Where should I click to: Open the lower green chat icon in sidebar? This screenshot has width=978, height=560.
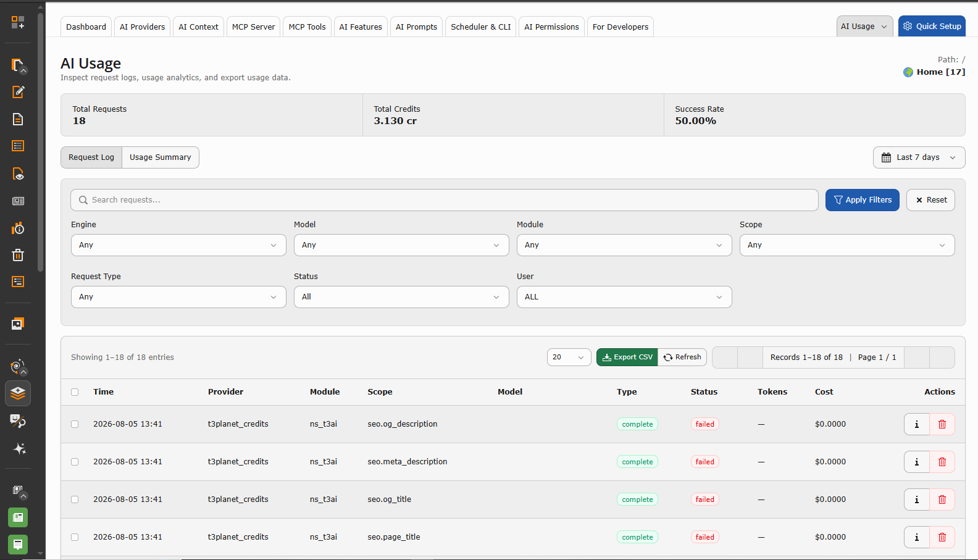pos(18,545)
